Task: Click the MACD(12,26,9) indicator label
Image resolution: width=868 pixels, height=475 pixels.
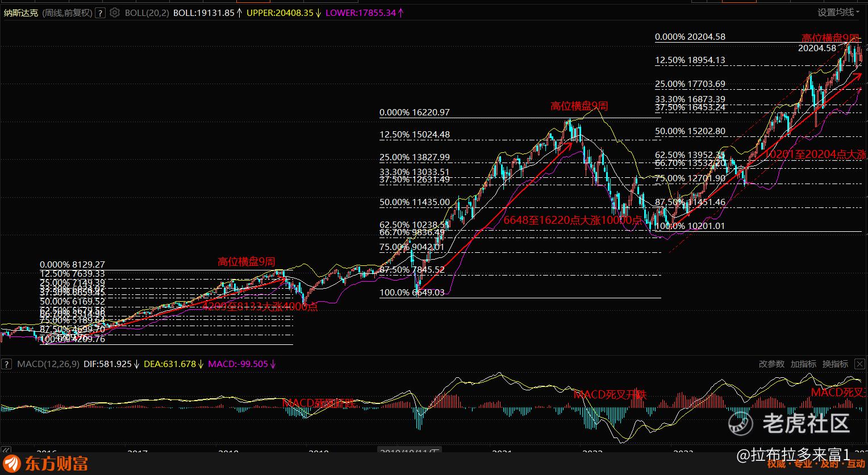Action: [48, 364]
